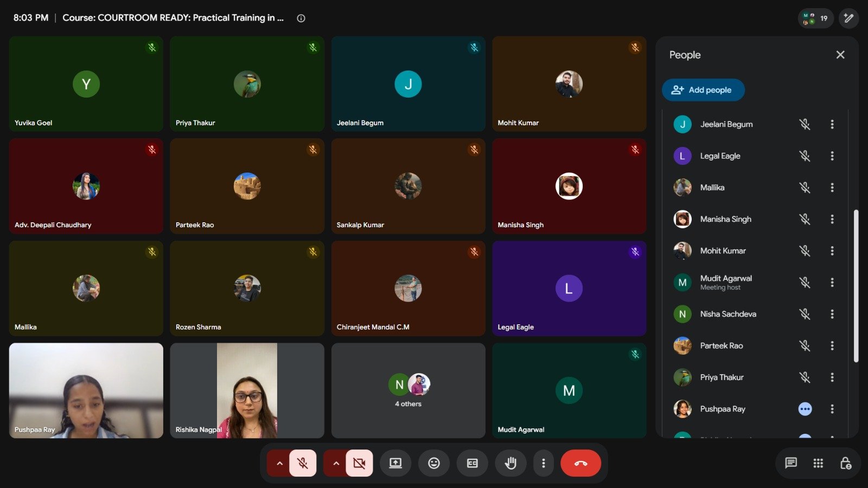Open more options for Legal Eagle
This screenshot has width=868, height=488.
(832, 156)
